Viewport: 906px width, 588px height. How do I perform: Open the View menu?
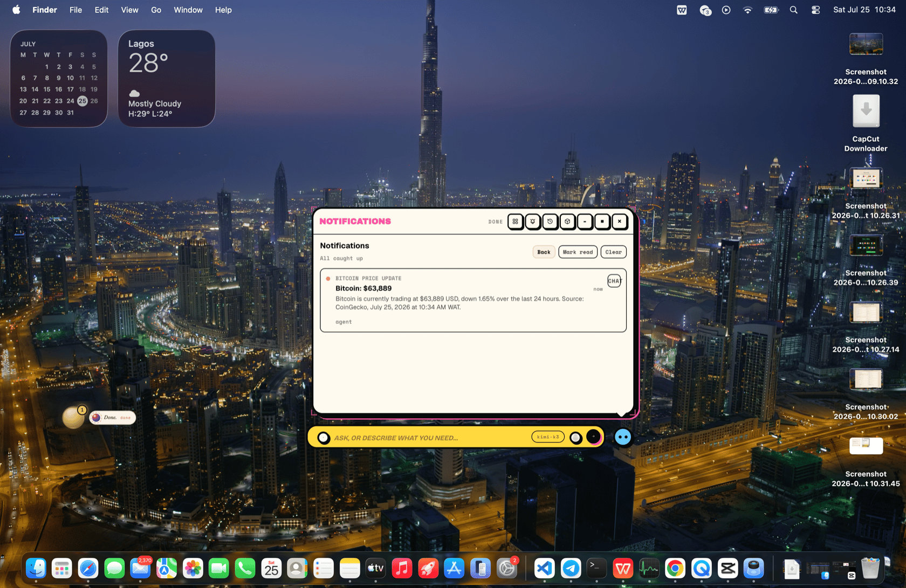tap(129, 10)
